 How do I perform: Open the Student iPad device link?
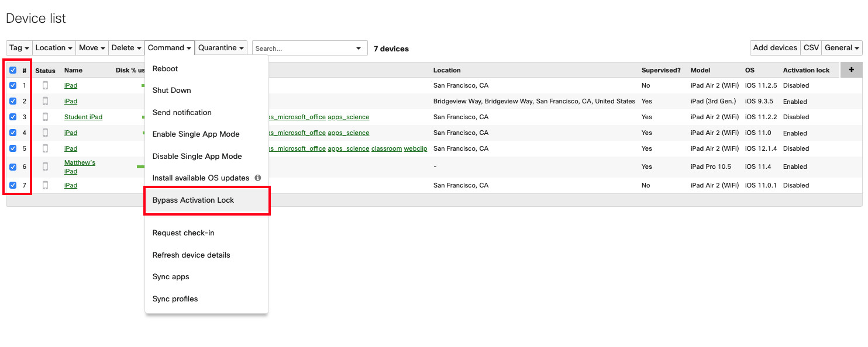[x=83, y=117]
